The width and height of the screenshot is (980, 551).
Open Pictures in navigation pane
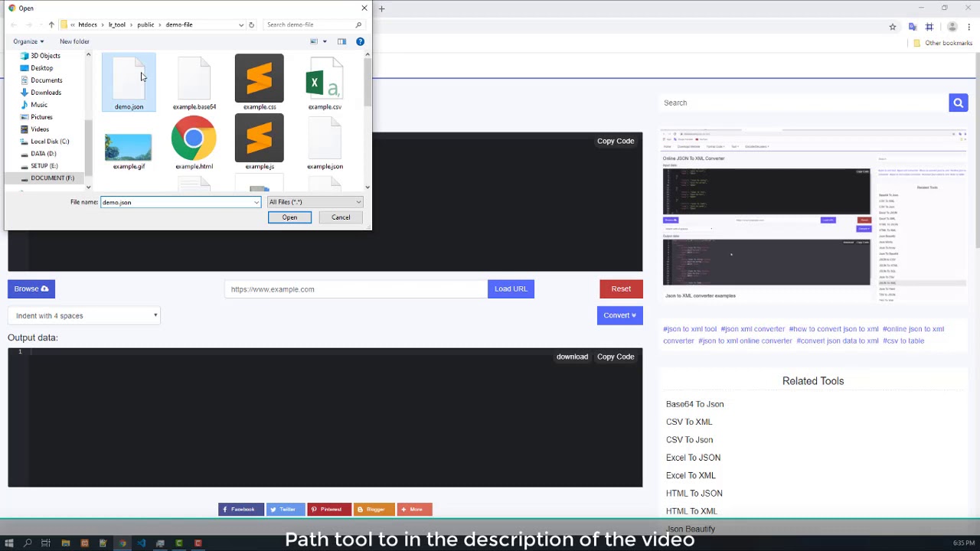point(41,117)
